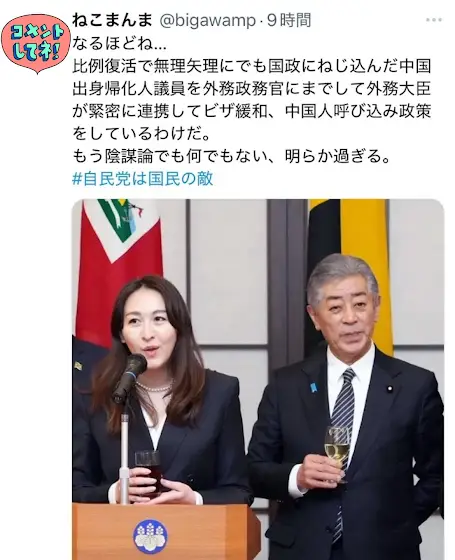Click the yellow and black flag
The width and height of the screenshot is (455, 560).
(352, 250)
